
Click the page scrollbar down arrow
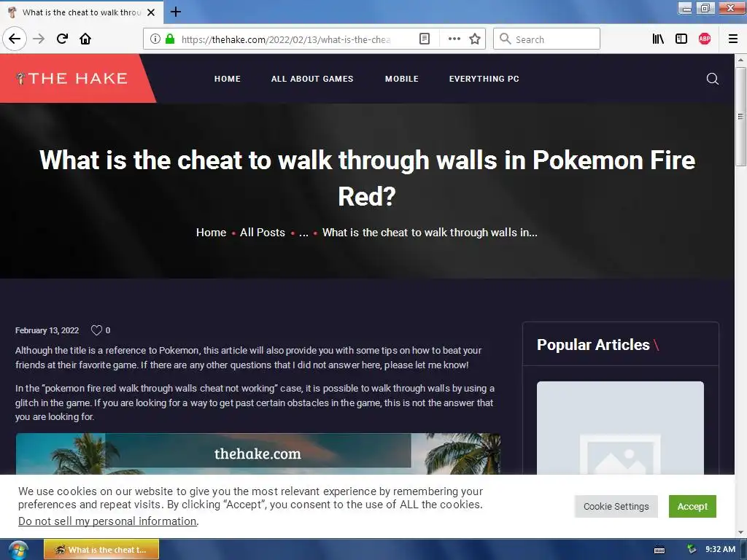coord(740,532)
